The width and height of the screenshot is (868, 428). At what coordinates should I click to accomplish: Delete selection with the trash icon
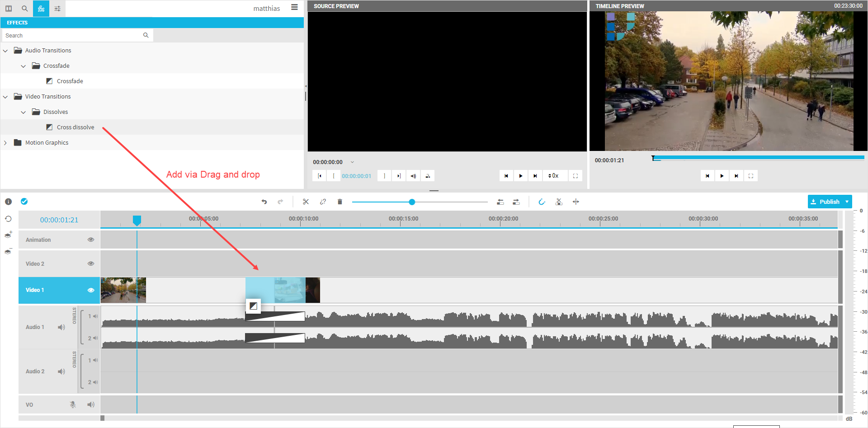[x=340, y=202]
